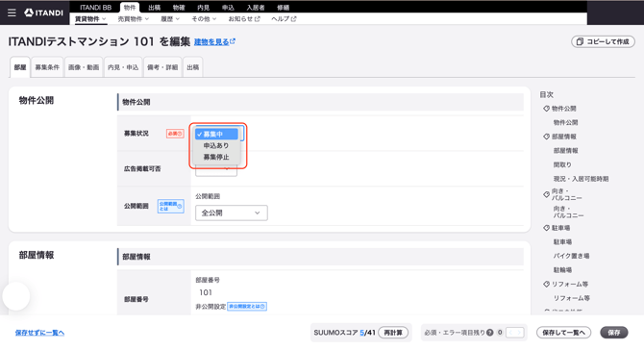
Task: Jump to 間取り in 目次
Action: 562,164
